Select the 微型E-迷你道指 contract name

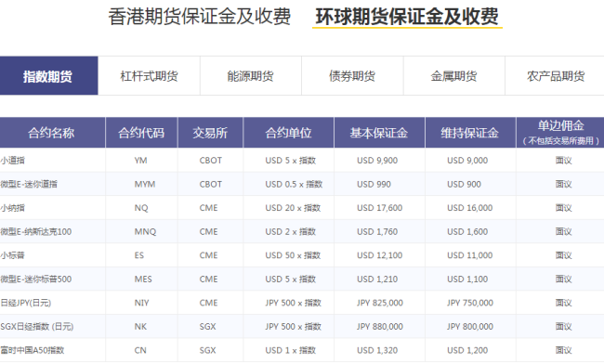pyautogui.click(x=29, y=184)
